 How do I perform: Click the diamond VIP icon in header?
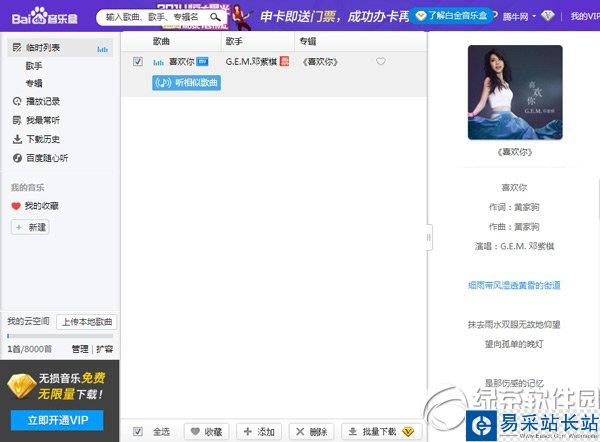point(548,16)
